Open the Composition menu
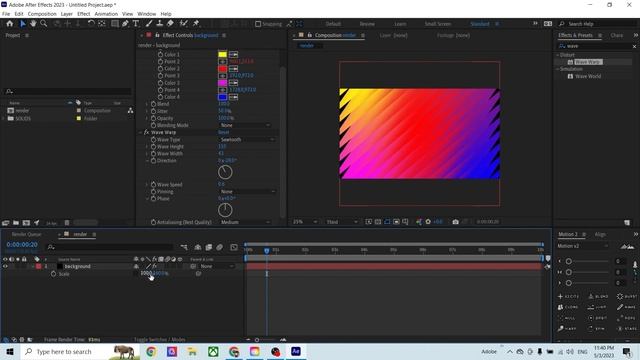The height and width of the screenshot is (360, 640). coord(42,13)
